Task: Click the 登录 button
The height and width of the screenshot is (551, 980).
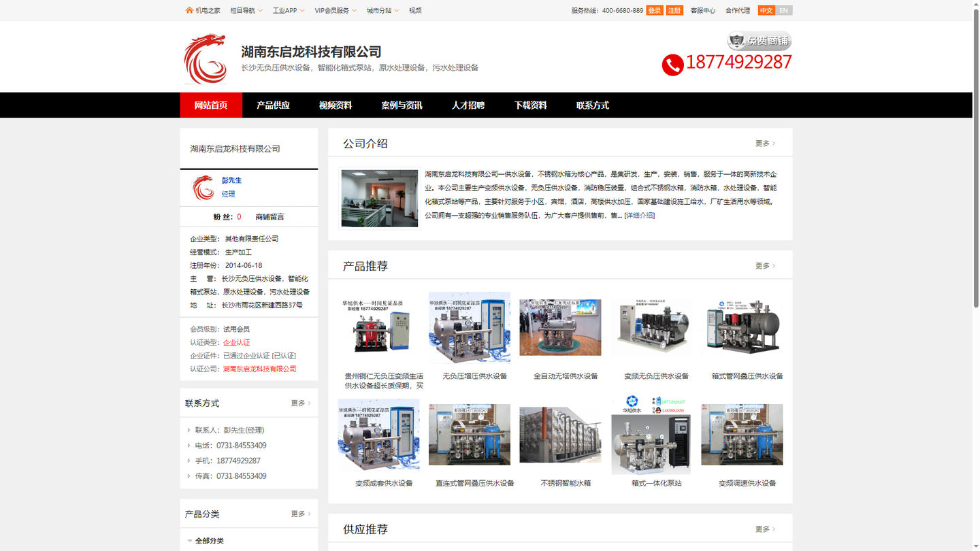Action: (655, 10)
